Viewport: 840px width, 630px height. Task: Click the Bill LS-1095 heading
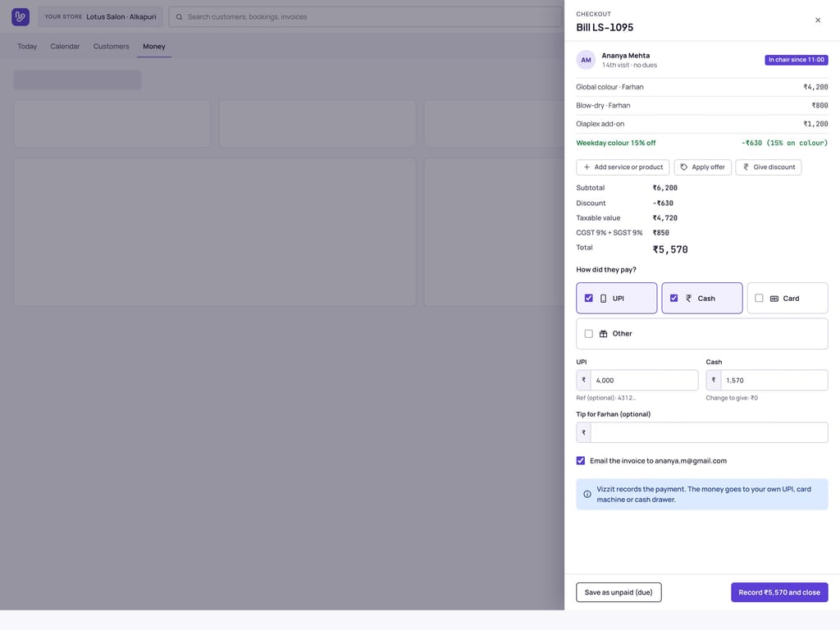pyautogui.click(x=605, y=27)
